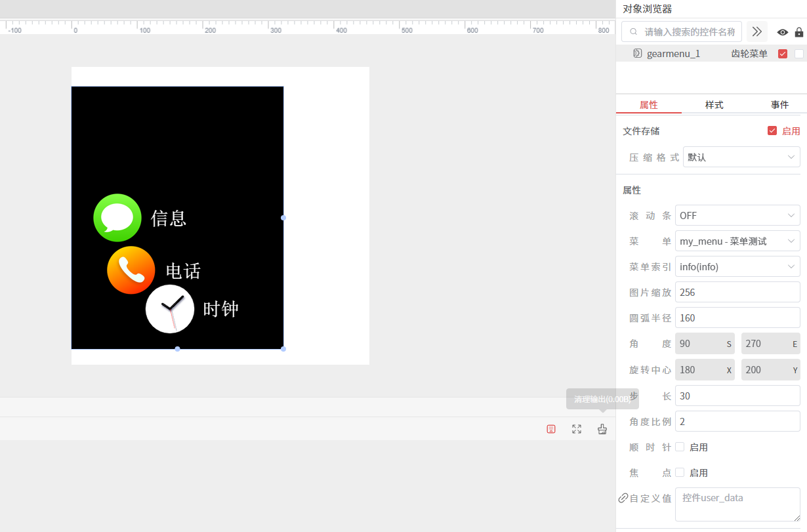This screenshot has width=807, height=532.
Task: Switch to the 事件 tab
Action: coord(780,104)
